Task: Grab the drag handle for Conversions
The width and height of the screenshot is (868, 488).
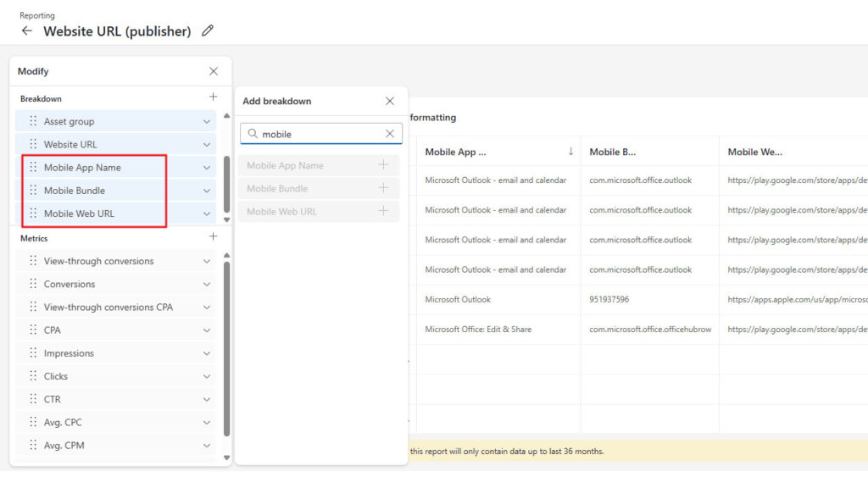Action: pos(33,284)
